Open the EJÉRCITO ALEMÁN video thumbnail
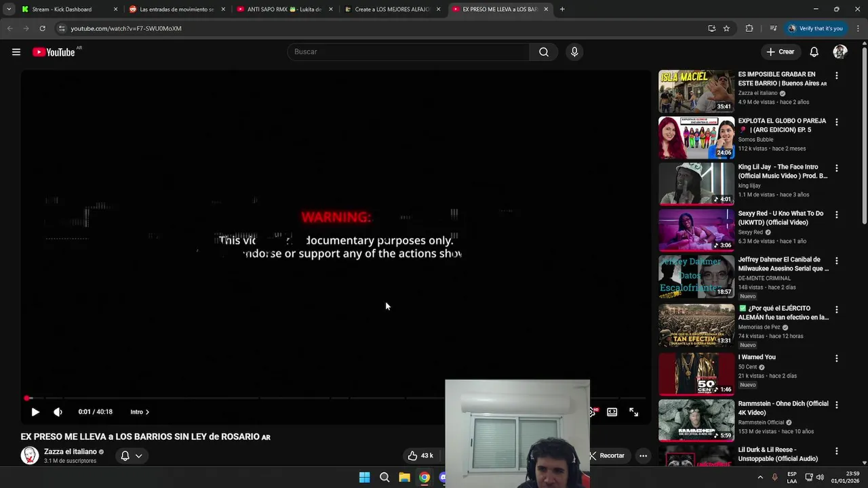Screen dimensions: 868x488 pos(696,325)
